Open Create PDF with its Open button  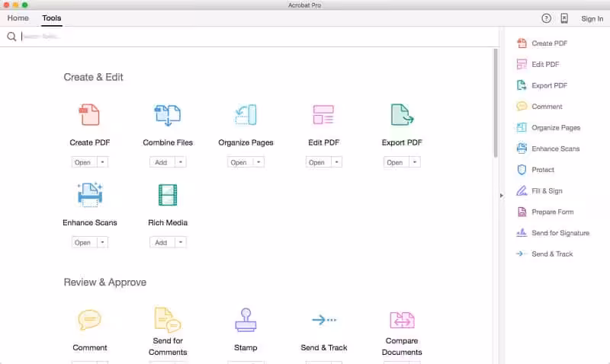tap(84, 162)
